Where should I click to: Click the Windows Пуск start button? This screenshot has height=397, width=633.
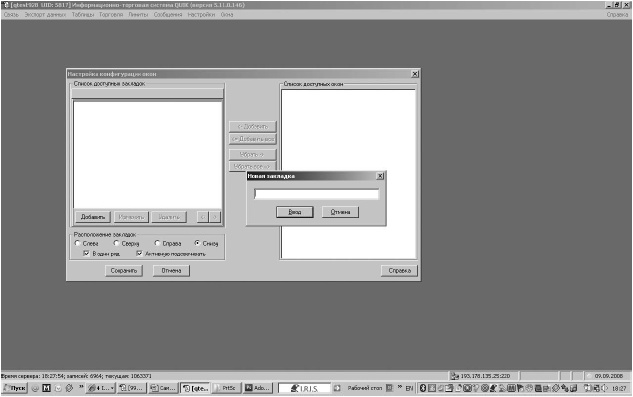click(15, 388)
